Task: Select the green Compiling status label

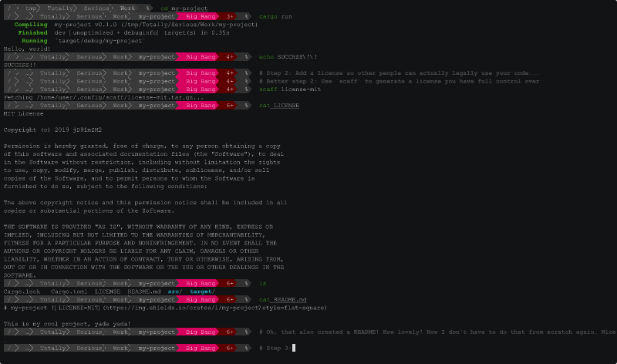Action: tap(31, 25)
